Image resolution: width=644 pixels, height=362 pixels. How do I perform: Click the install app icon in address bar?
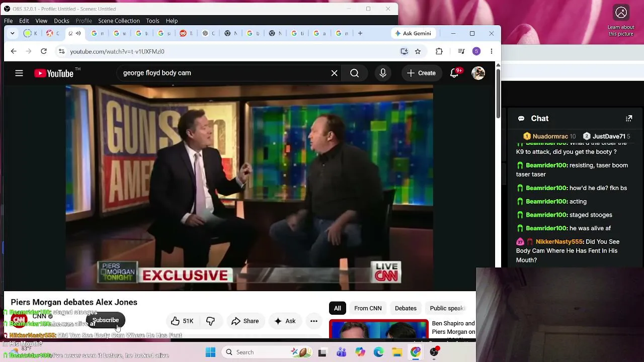coord(404,51)
